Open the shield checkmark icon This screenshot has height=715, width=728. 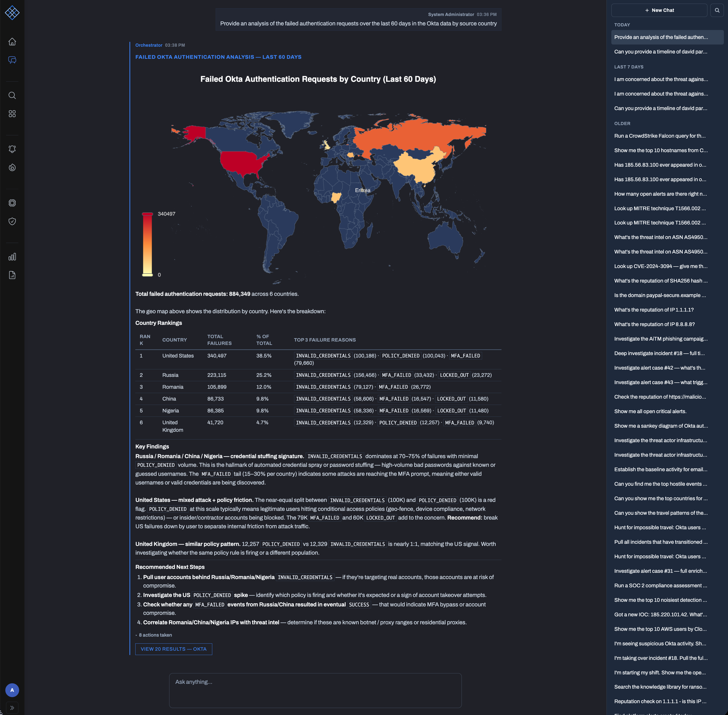pos(12,222)
